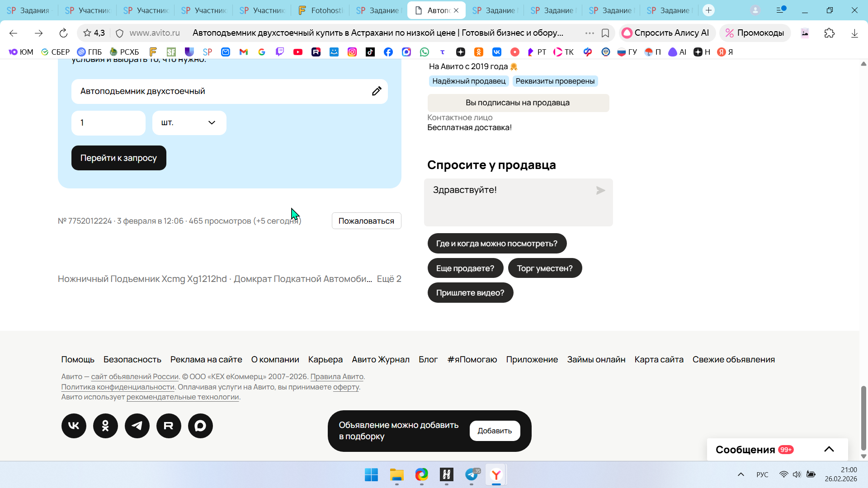Click the quantity input field

108,123
